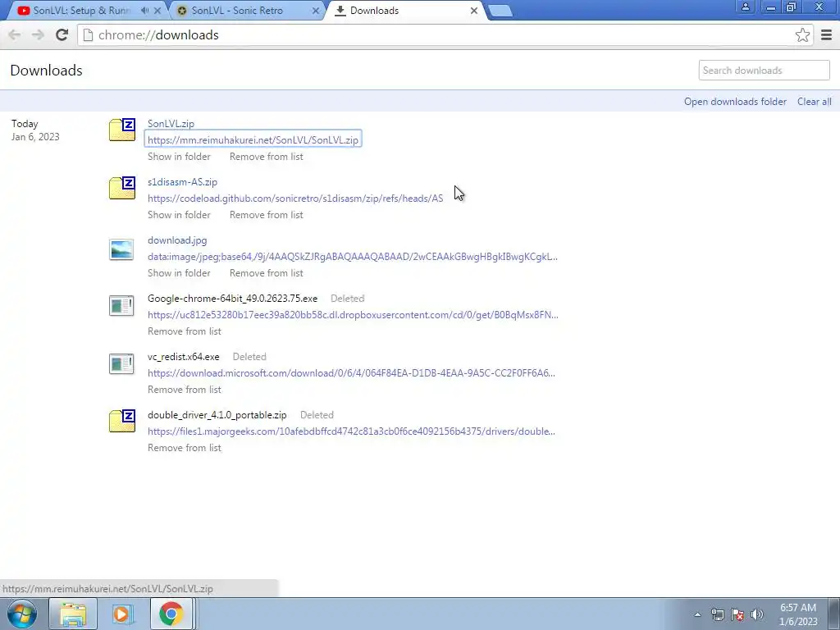Remove s1disasm-AS.zip from list
Viewport: 840px width, 630px height.
pyautogui.click(x=267, y=215)
